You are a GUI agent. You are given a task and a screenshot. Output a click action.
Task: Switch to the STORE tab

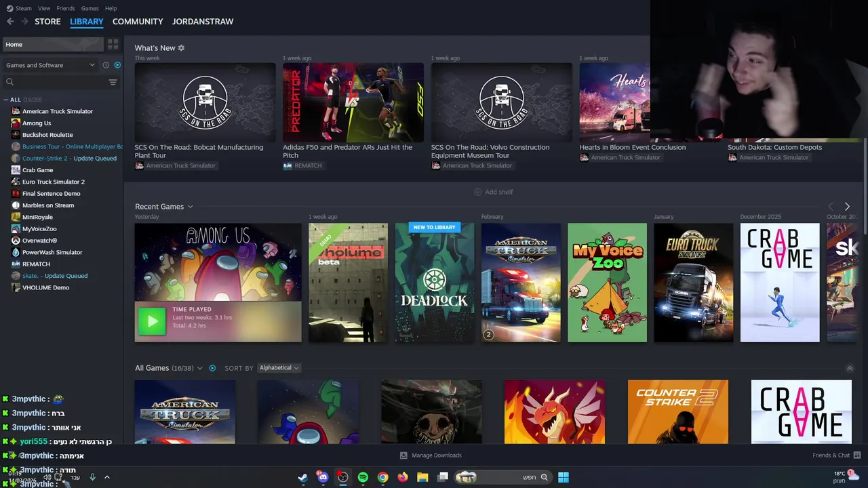(47, 22)
